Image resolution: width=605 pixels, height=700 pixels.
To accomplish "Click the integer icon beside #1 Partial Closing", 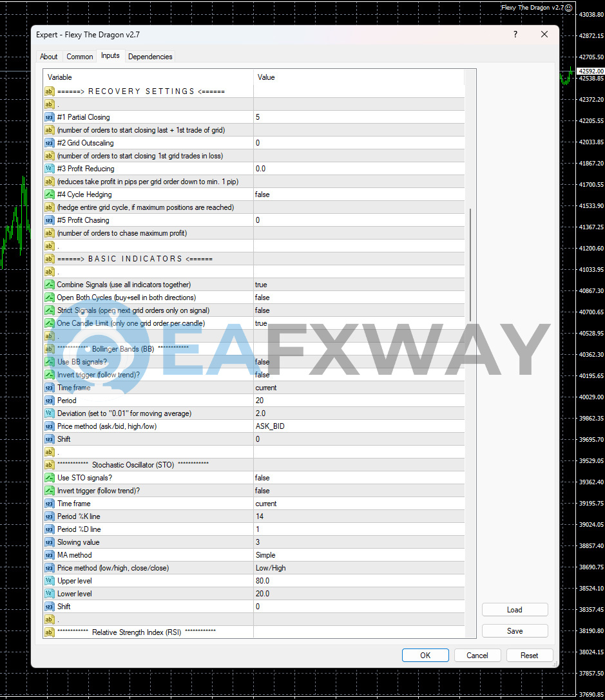I will pos(49,117).
